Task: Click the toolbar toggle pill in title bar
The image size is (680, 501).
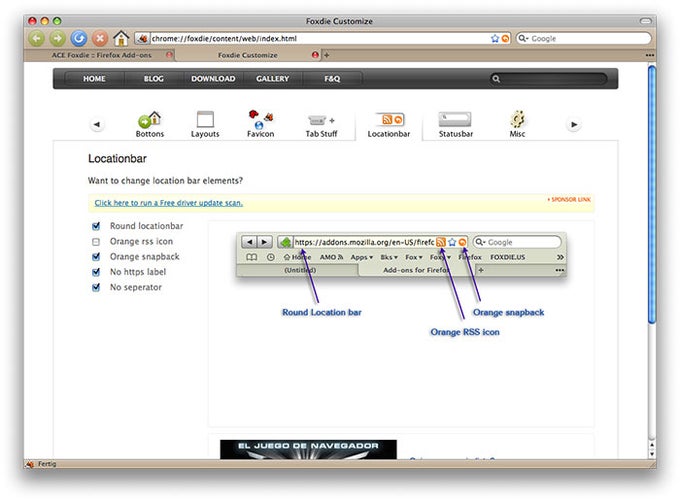Action: (646, 21)
